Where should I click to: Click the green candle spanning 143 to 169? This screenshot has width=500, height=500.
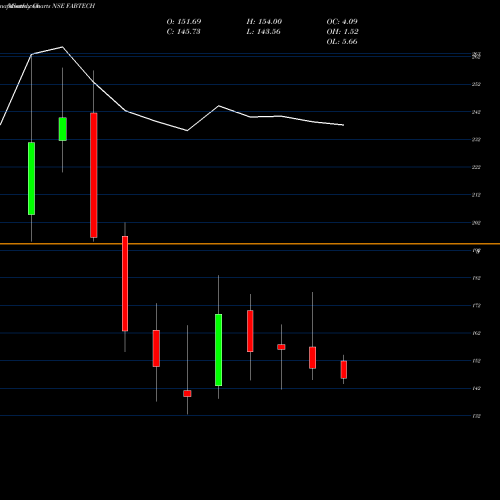click(219, 350)
